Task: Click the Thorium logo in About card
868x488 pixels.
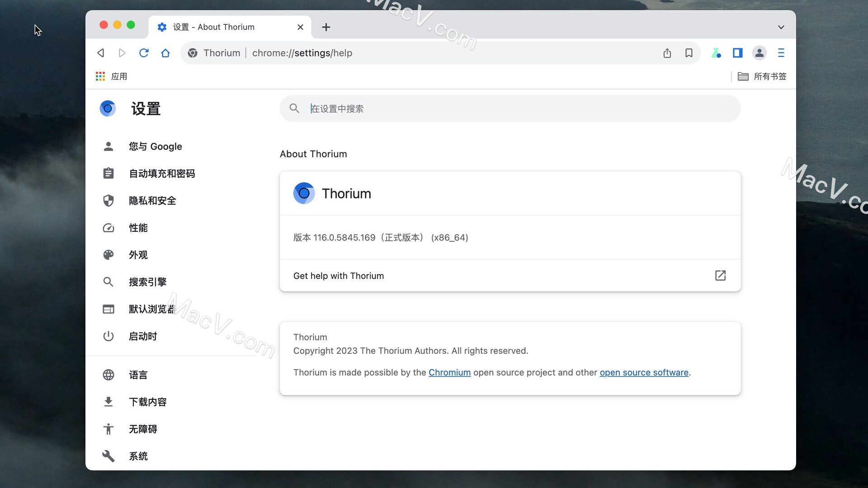Action: tap(304, 193)
